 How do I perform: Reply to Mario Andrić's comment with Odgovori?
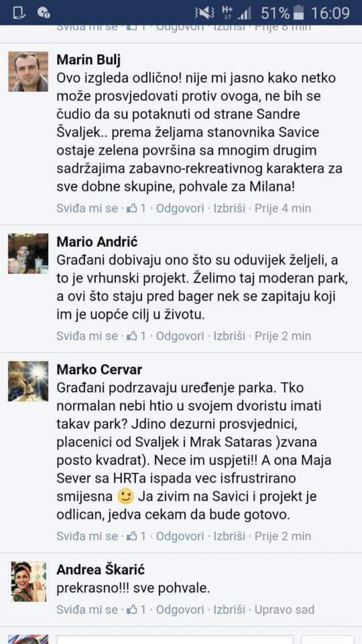pyautogui.click(x=180, y=336)
